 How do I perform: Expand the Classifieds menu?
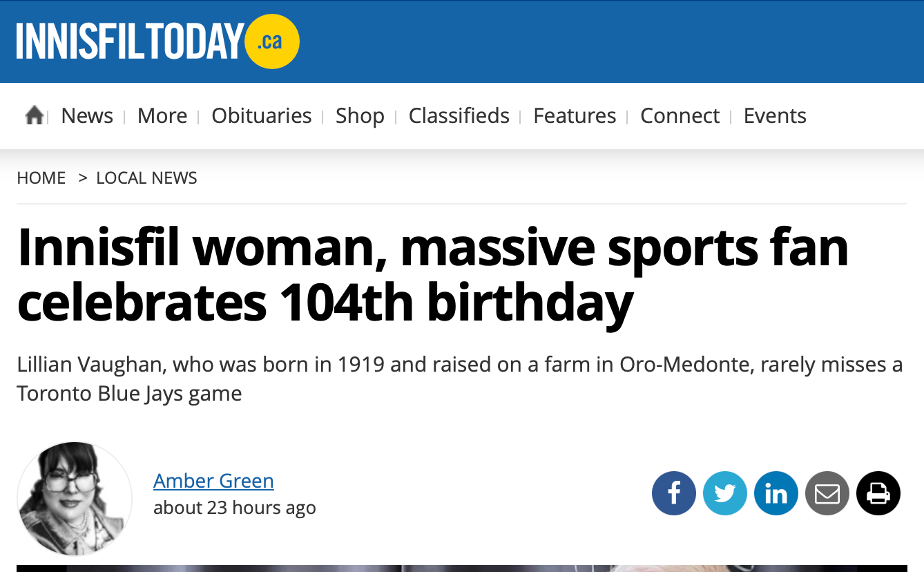(x=459, y=115)
